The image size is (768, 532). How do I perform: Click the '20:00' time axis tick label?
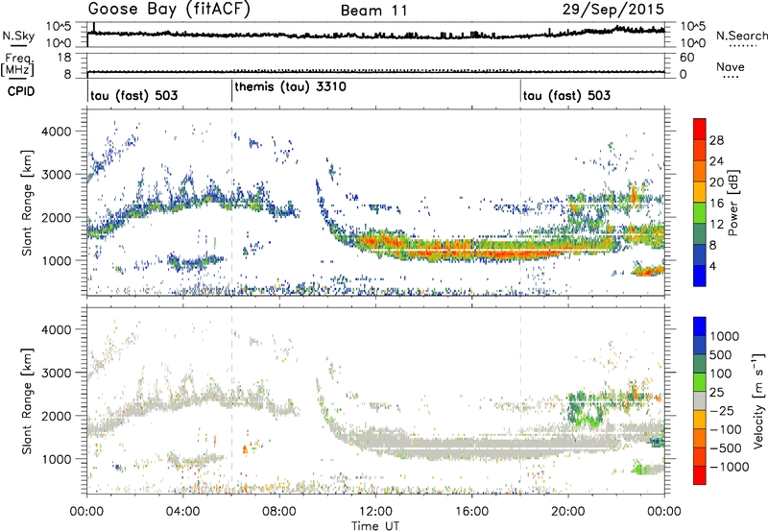point(568,512)
